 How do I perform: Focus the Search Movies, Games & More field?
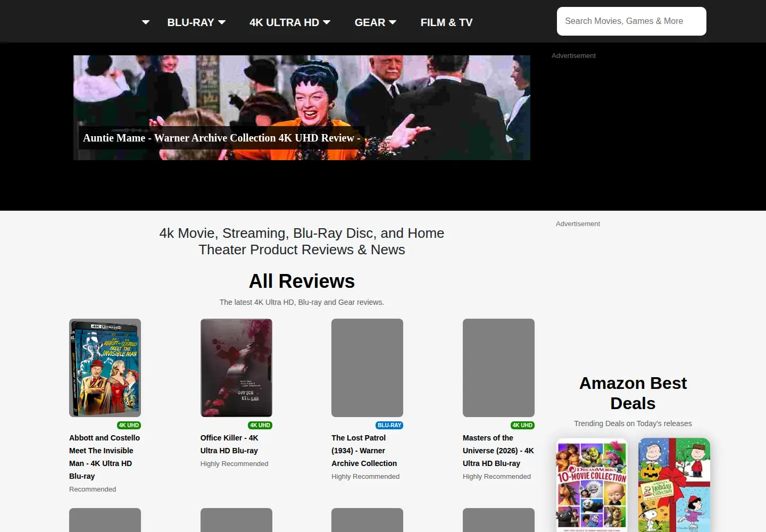click(x=631, y=21)
